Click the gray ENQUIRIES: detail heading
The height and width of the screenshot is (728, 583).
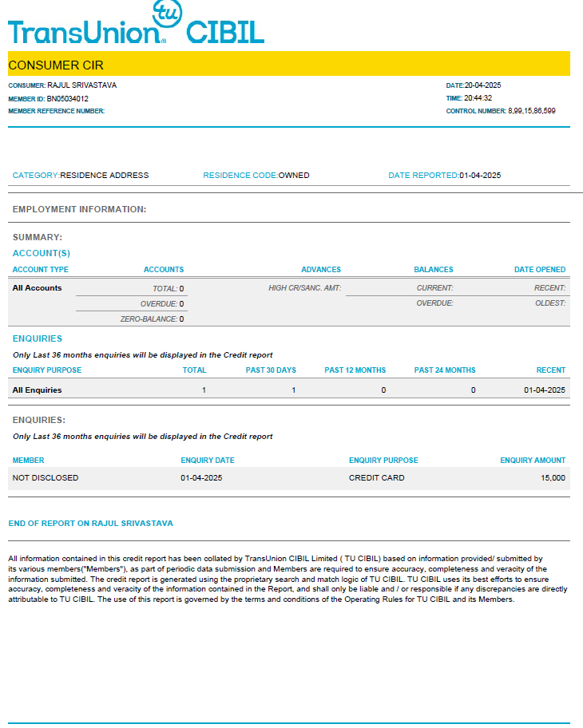click(39, 420)
